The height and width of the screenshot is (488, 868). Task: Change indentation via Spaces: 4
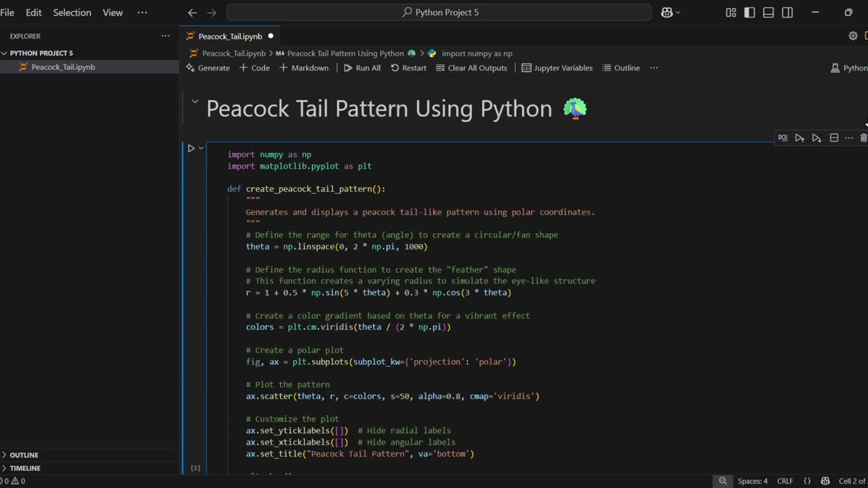[753, 481]
